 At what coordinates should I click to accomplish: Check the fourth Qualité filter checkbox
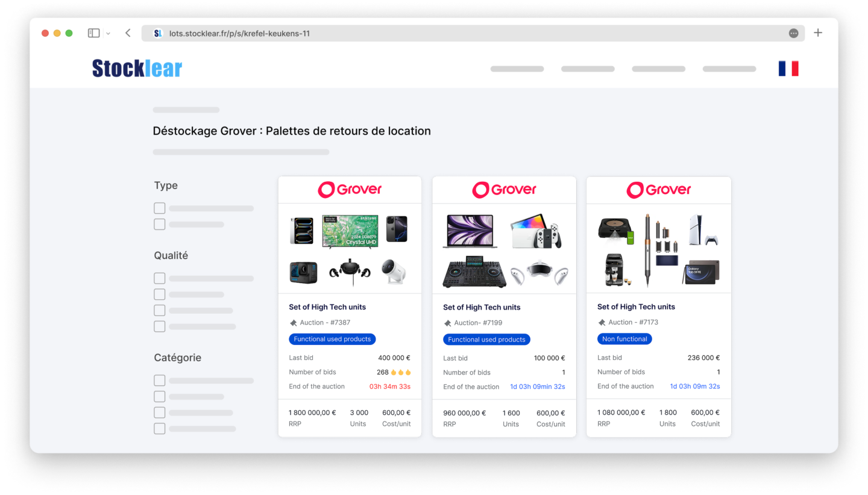coord(159,326)
